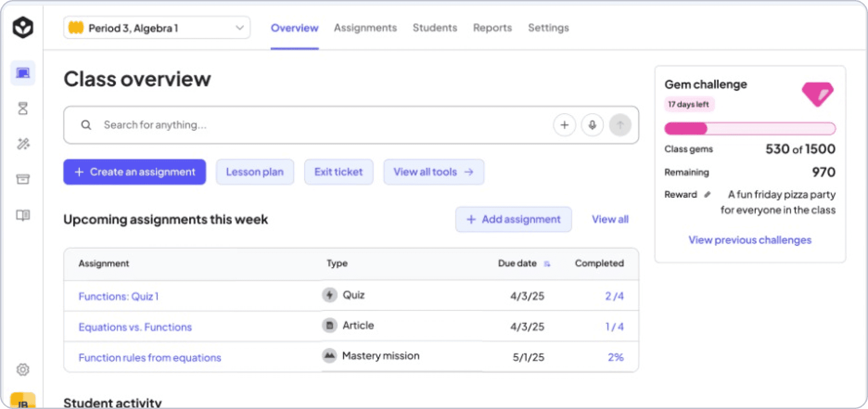The image size is (868, 409).
Task: Click the Mastery mission mountain icon
Action: [330, 356]
